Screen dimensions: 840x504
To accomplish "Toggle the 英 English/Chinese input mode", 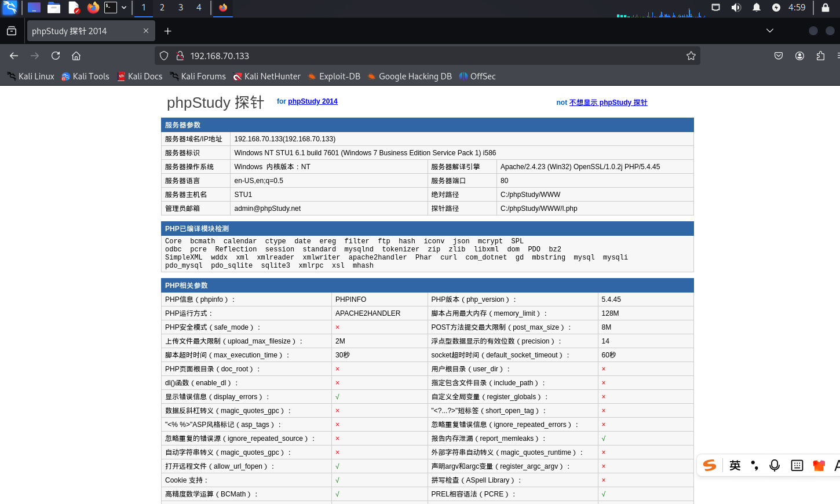I will click(x=735, y=465).
